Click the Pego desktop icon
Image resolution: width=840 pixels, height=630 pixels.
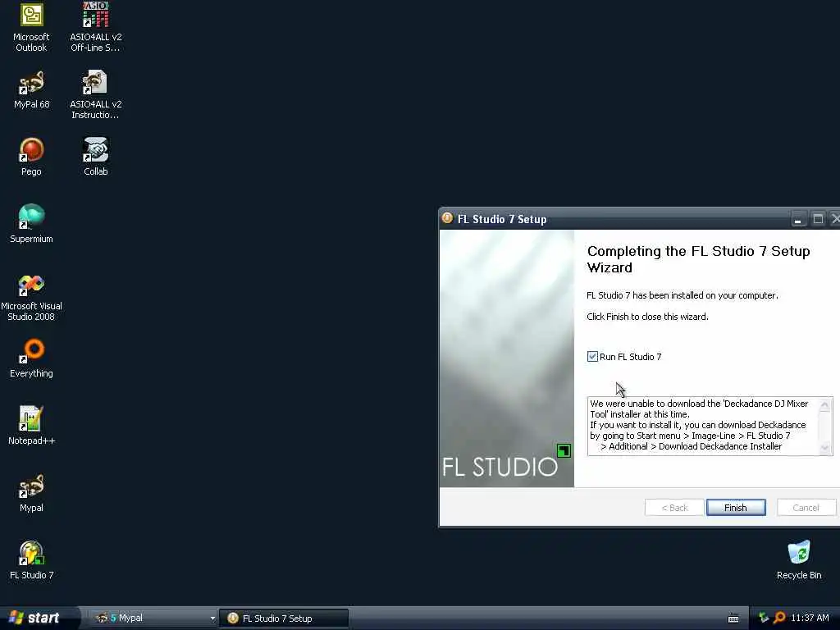[x=31, y=157]
